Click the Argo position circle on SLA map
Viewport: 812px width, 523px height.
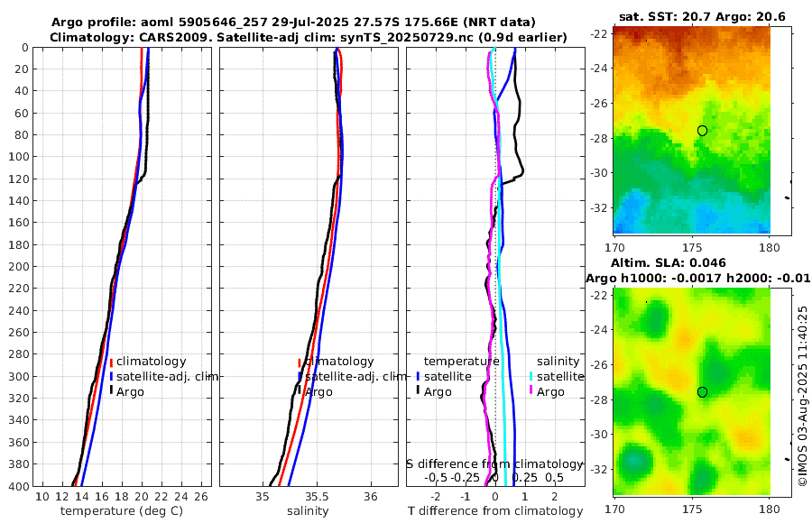tap(702, 392)
